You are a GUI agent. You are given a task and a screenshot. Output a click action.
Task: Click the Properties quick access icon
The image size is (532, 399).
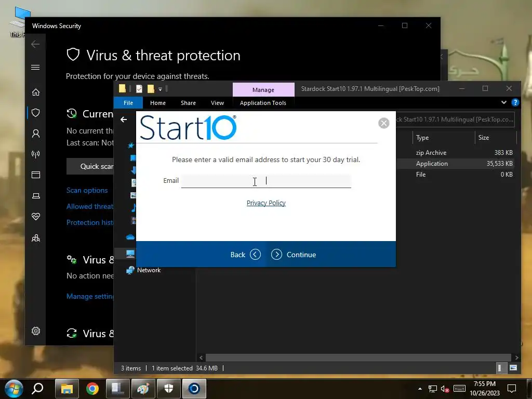(x=139, y=89)
